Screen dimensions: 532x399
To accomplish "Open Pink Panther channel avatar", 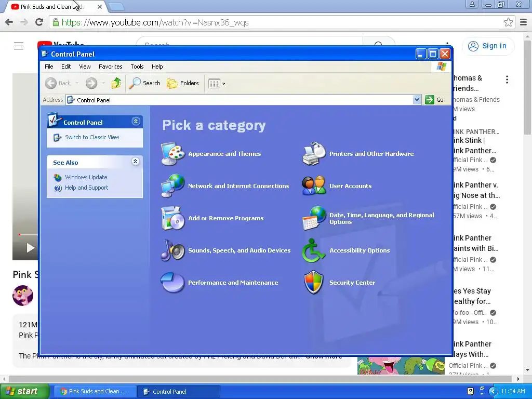I will 23,296.
